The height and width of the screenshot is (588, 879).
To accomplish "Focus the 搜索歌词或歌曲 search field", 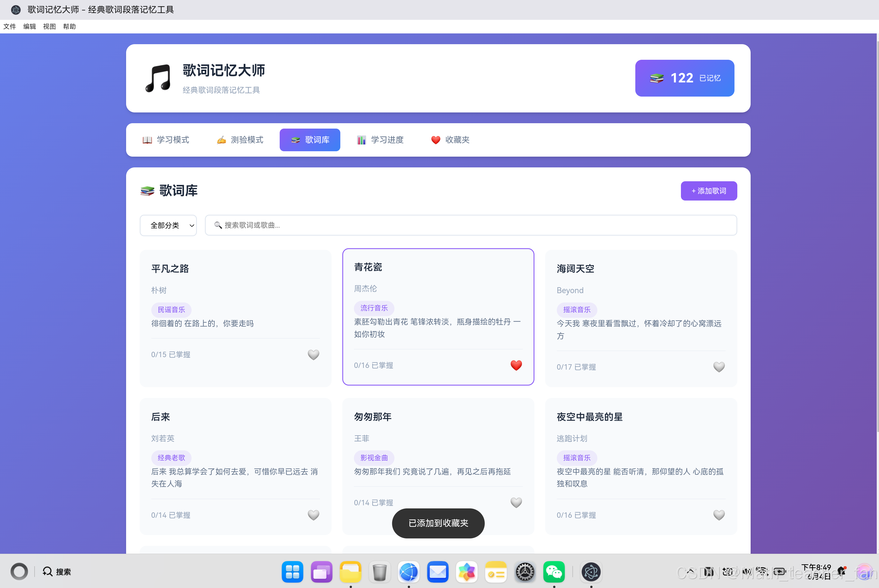I will tap(471, 225).
